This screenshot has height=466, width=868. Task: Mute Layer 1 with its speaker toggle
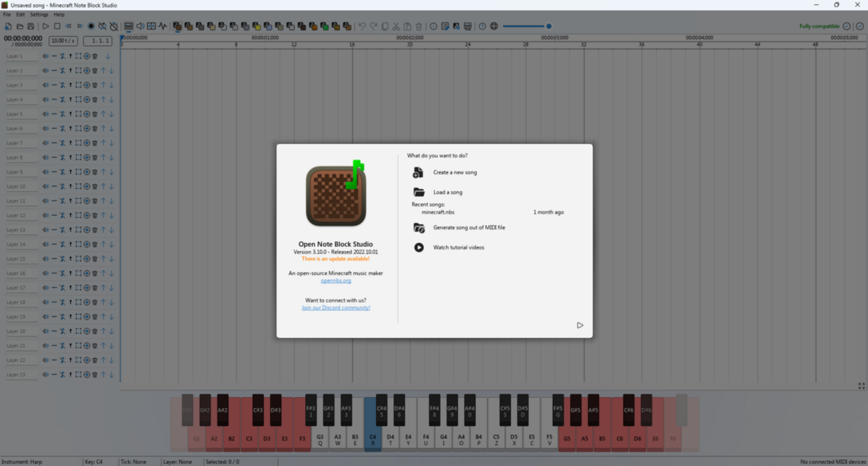(45, 56)
